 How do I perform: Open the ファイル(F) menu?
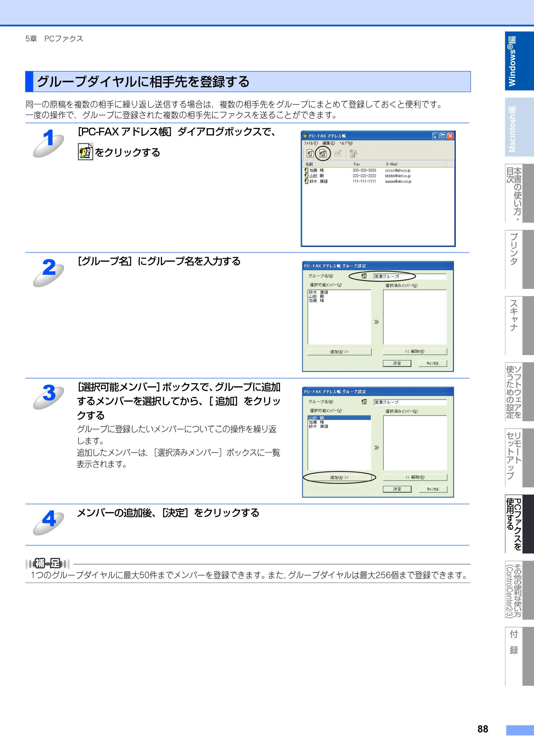click(311, 143)
